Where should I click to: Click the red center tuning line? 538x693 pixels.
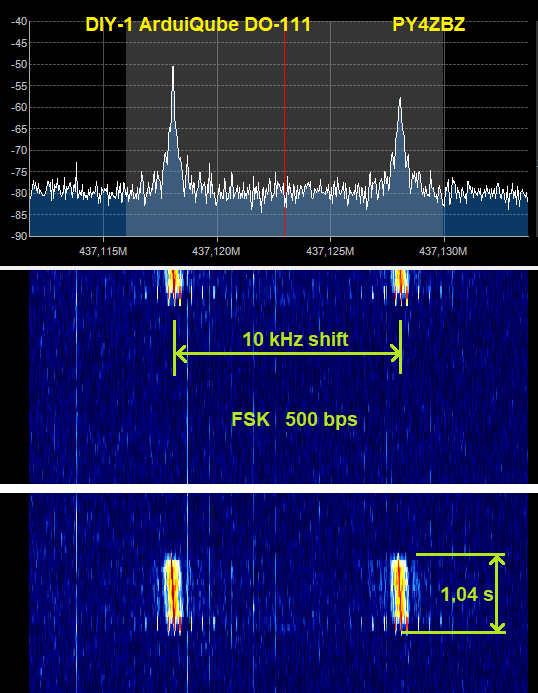(284, 128)
